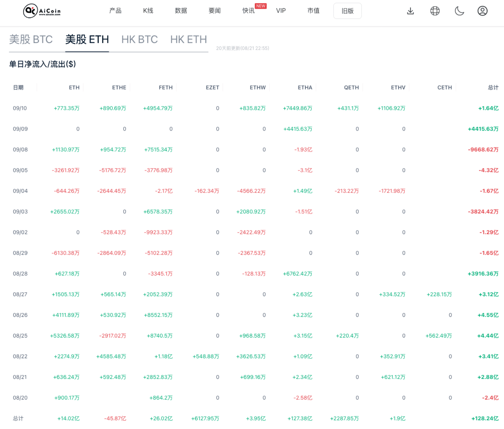Click the ETHW column header

point(257,88)
